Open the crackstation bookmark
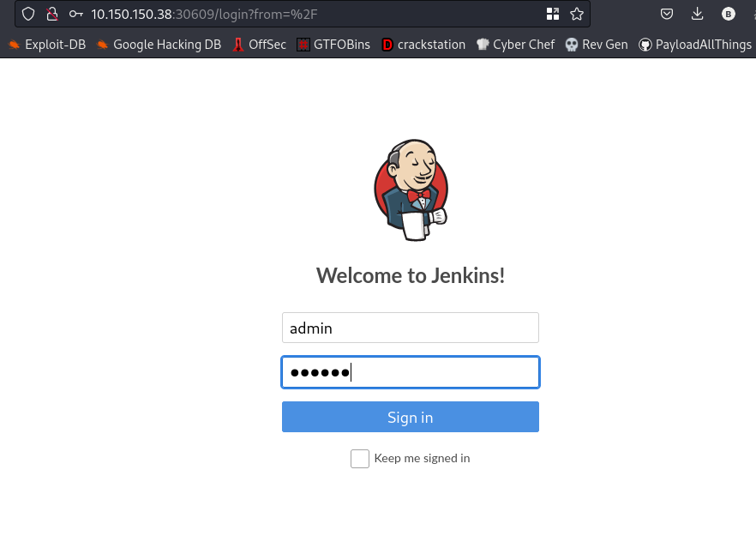 point(423,45)
